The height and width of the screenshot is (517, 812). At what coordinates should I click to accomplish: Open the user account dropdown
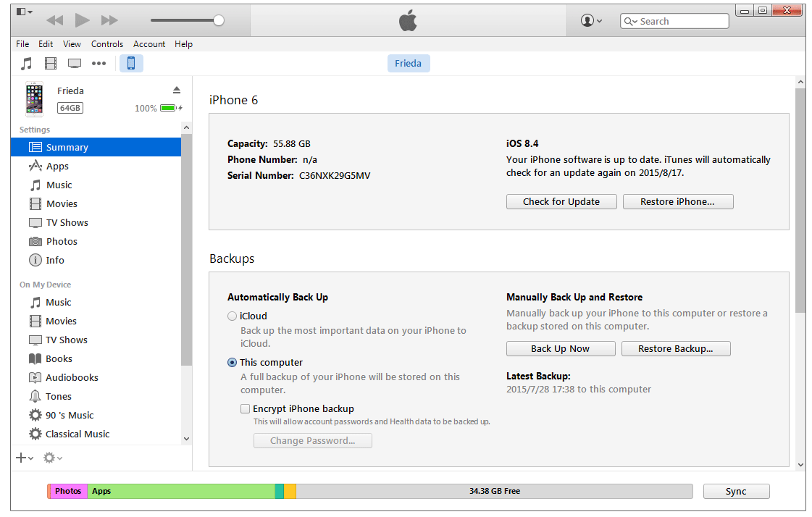click(591, 21)
